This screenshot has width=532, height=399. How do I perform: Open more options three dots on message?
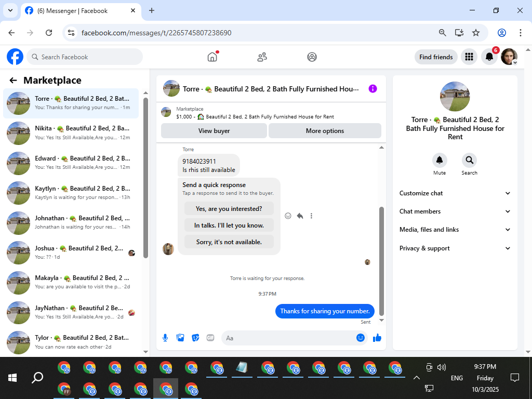point(311,216)
